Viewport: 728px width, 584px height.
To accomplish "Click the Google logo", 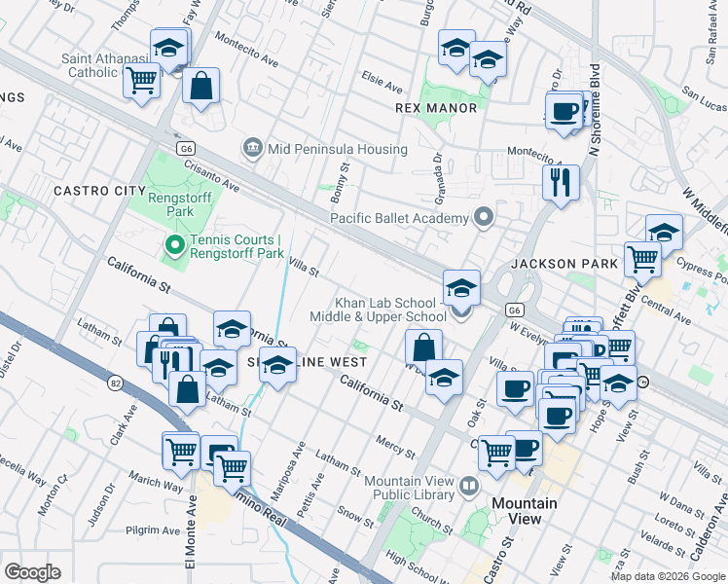I will 32,572.
